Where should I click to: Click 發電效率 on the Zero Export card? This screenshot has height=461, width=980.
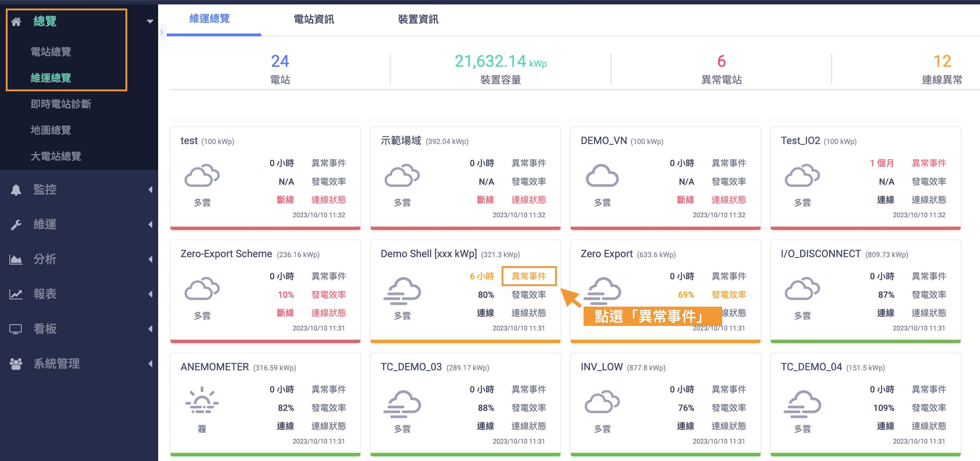tap(729, 295)
